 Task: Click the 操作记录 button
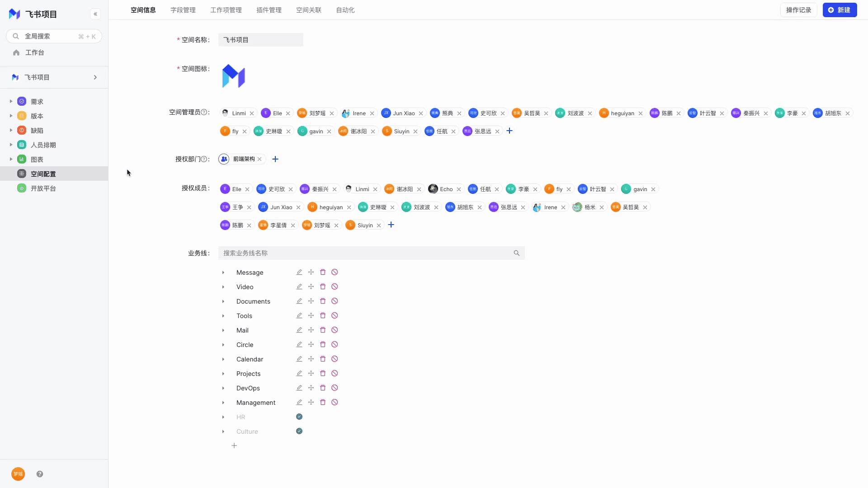click(798, 10)
